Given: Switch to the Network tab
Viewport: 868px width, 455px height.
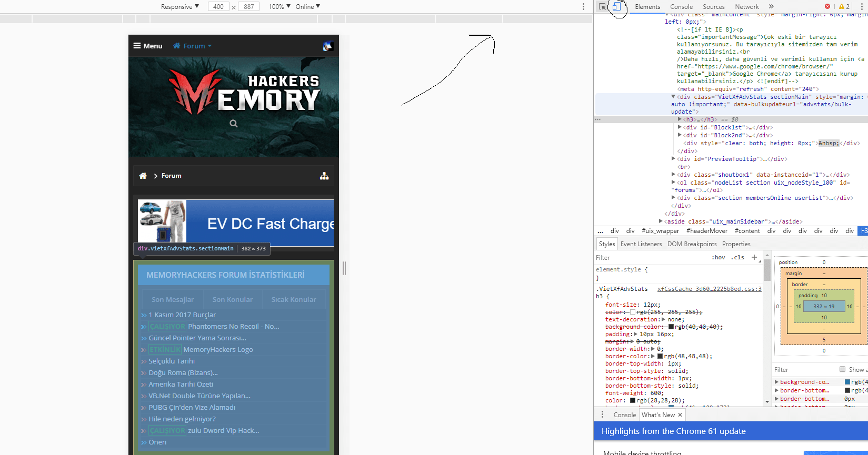Looking at the screenshot, I should point(746,7).
